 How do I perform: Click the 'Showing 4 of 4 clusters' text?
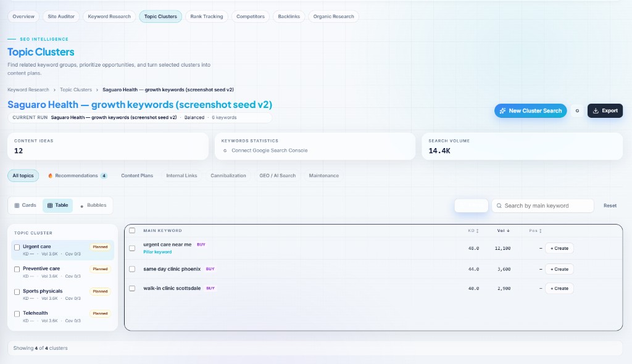[x=40, y=349]
